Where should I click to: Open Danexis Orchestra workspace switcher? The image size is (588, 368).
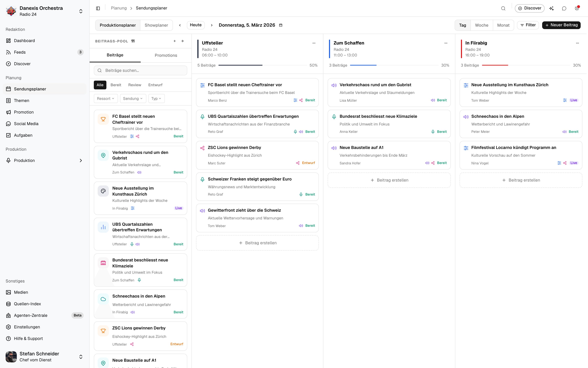coord(45,11)
